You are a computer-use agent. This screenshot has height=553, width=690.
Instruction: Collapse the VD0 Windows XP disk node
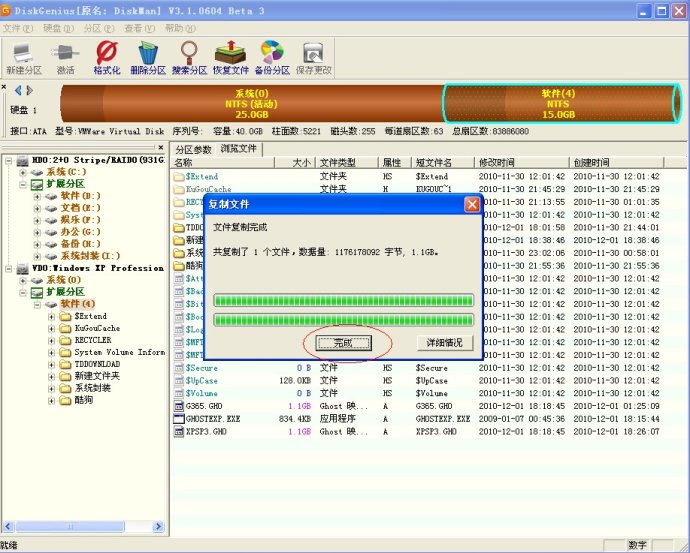point(8,268)
